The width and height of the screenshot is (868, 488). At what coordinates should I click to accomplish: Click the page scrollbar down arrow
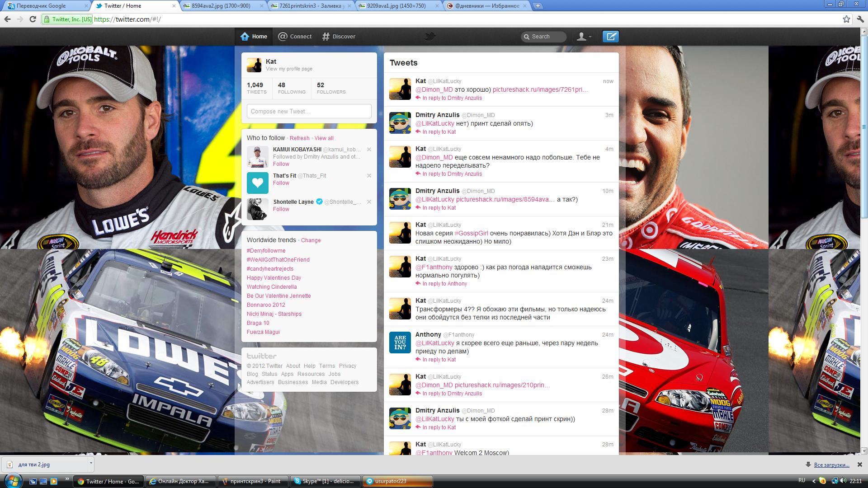coord(864,450)
